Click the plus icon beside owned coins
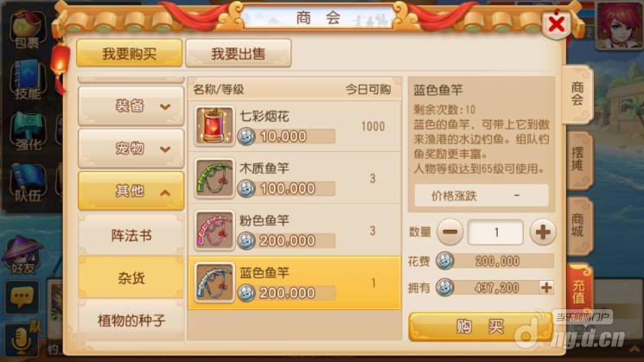The width and height of the screenshot is (644, 362). click(546, 288)
